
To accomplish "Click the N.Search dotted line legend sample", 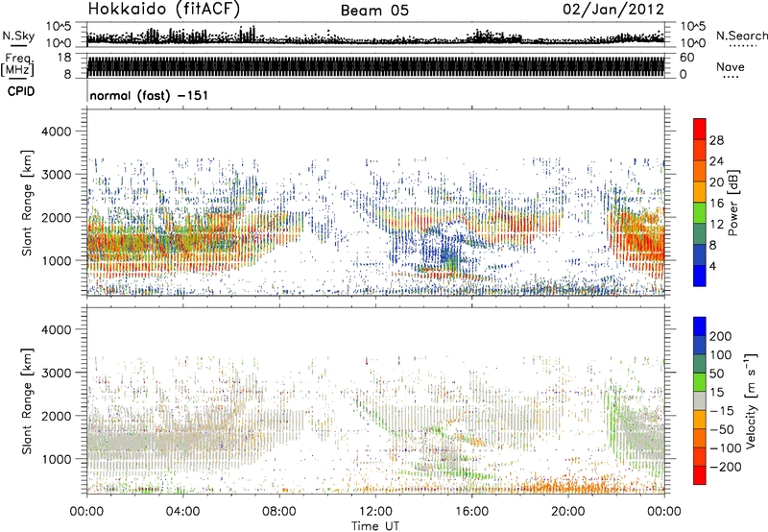I will (743, 46).
